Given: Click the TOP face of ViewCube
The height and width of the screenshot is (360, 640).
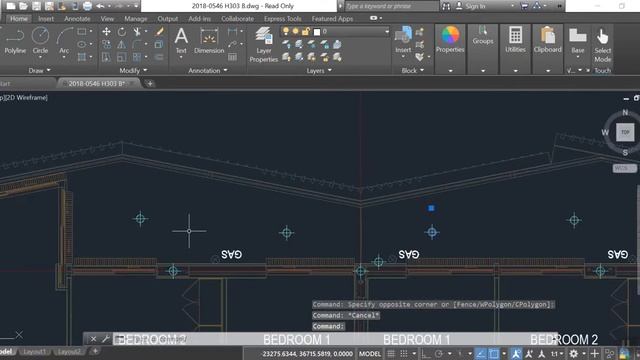Looking at the screenshot, I should tap(625, 132).
